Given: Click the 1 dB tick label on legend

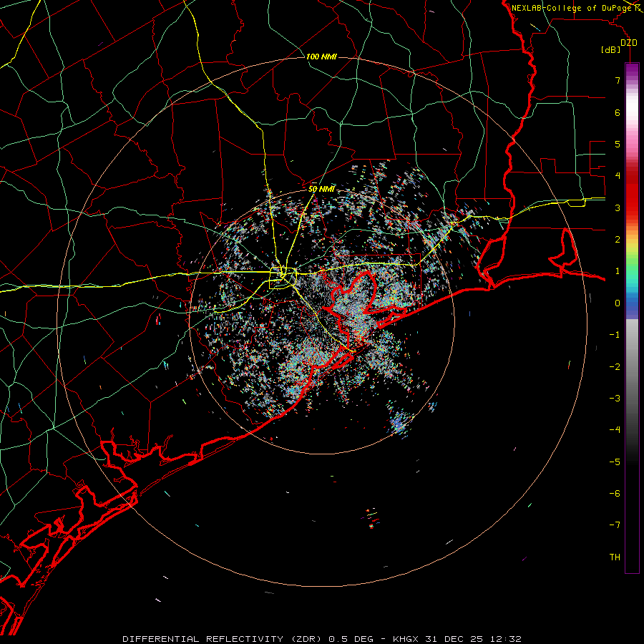Looking at the screenshot, I should (618, 271).
